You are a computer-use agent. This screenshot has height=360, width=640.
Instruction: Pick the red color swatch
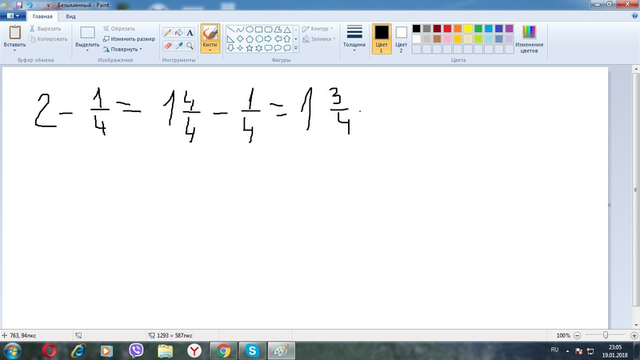click(447, 28)
